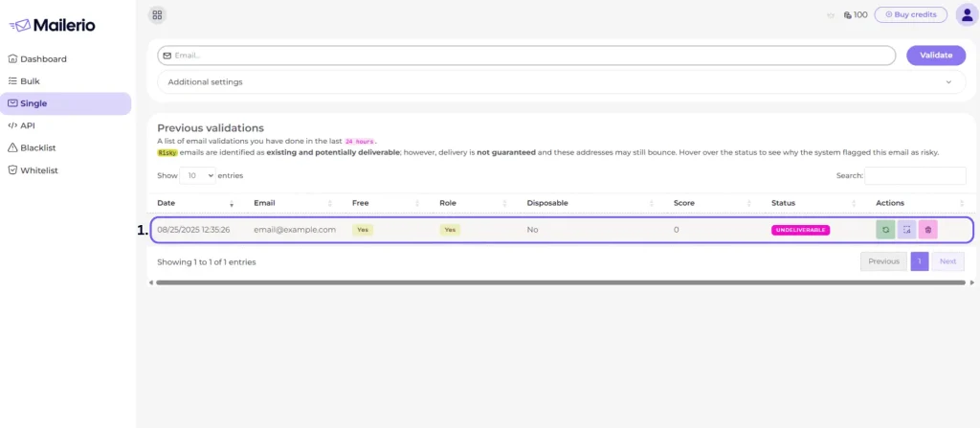Image resolution: width=980 pixels, height=428 pixels.
Task: Open the user profile avatar
Action: tap(966, 14)
